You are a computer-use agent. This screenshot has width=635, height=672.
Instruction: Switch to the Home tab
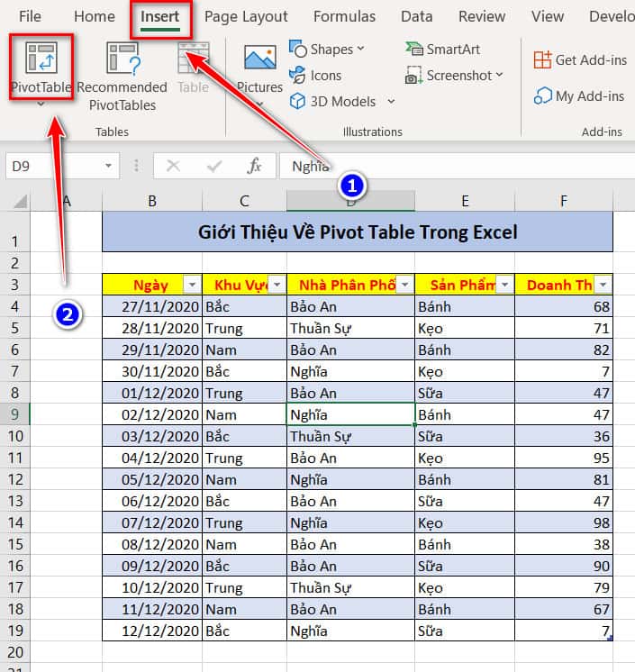click(x=95, y=17)
